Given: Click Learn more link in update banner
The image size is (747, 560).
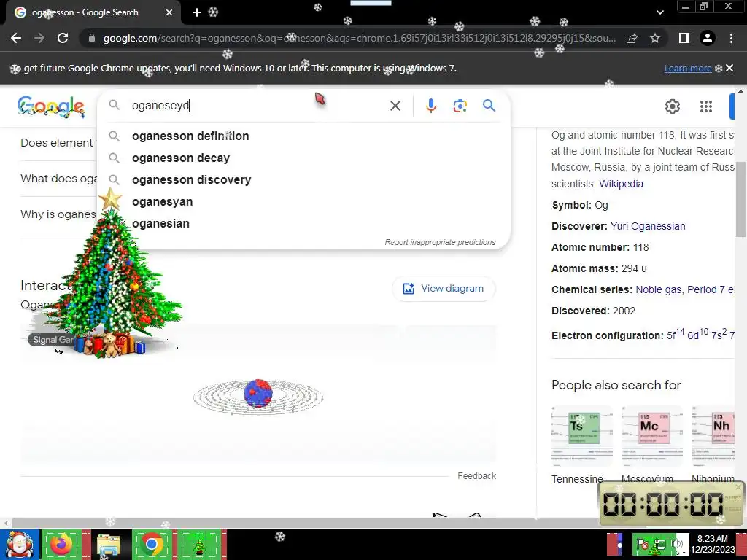Looking at the screenshot, I should tap(688, 69).
